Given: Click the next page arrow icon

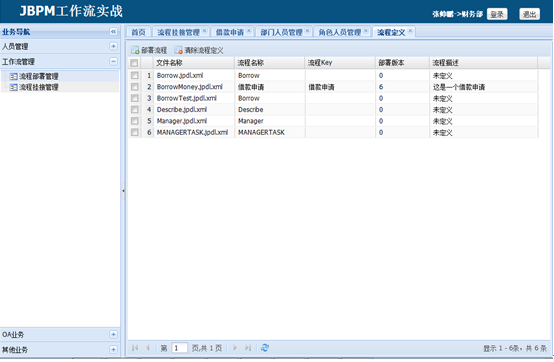Looking at the screenshot, I should click(235, 348).
